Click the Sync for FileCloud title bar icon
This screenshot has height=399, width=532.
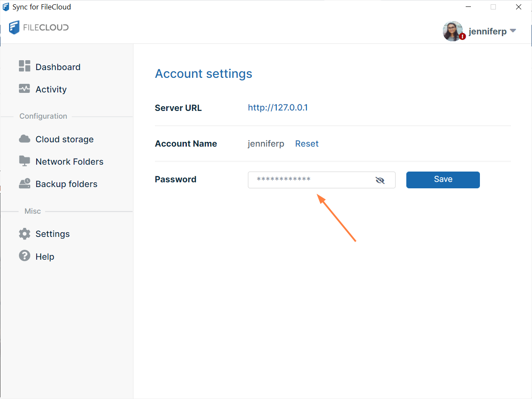tap(6, 7)
